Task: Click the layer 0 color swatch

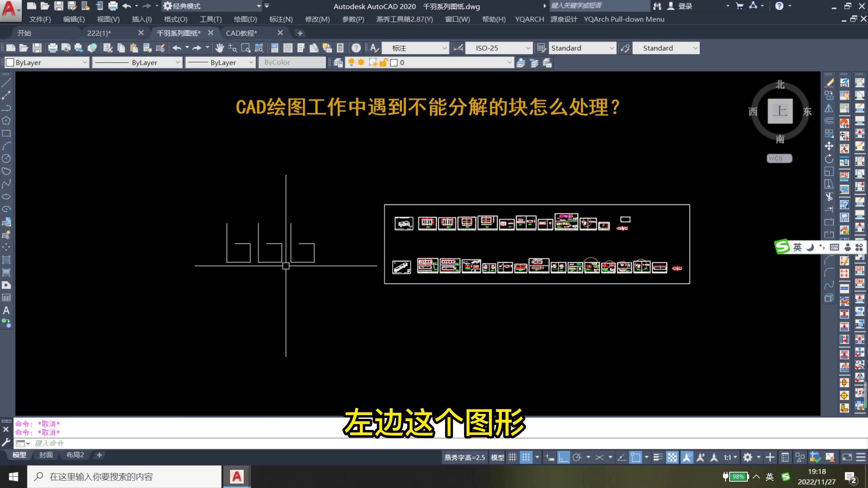Action: pos(394,63)
